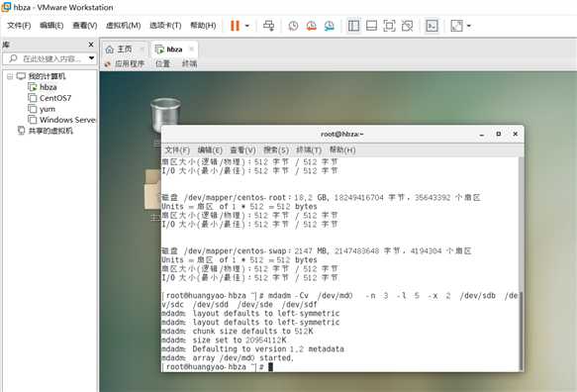Open the snapshot manager
577x392 pixels.
point(330,26)
